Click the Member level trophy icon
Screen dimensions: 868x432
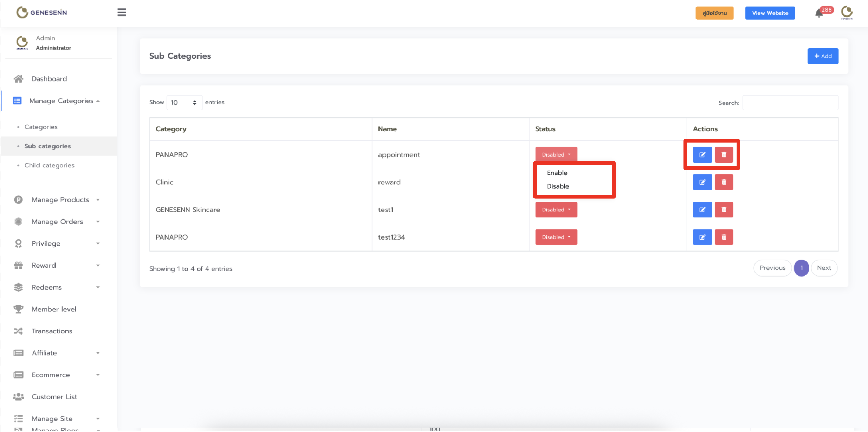(x=18, y=309)
